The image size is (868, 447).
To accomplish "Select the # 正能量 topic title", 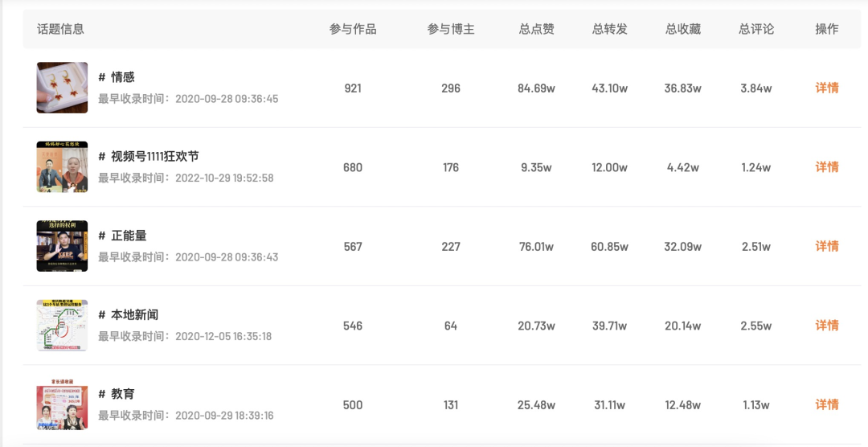I will 122,236.
